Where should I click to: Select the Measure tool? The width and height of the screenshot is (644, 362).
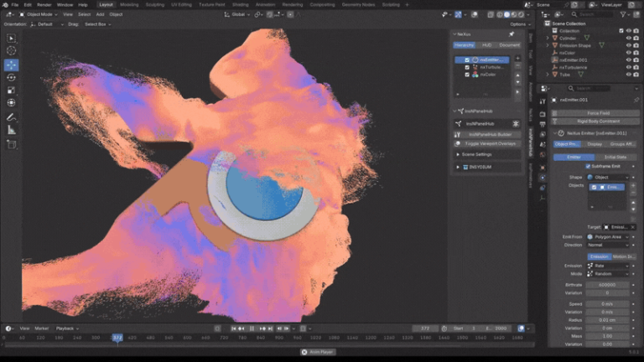click(x=11, y=130)
